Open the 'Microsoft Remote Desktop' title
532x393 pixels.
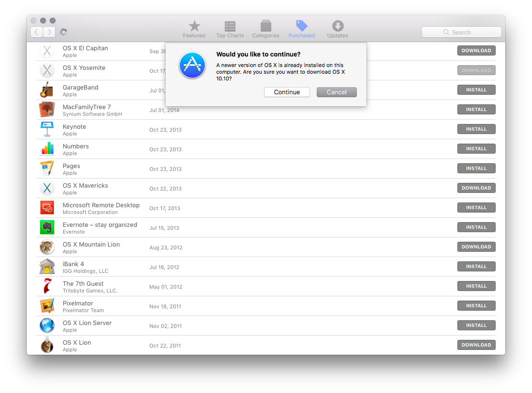click(x=101, y=205)
